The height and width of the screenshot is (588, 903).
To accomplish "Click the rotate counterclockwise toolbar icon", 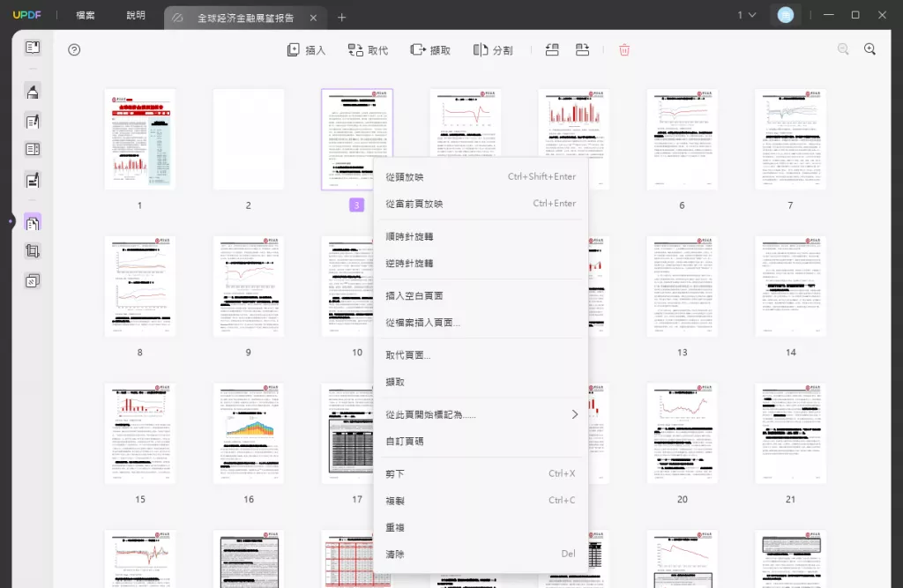I will click(x=552, y=50).
